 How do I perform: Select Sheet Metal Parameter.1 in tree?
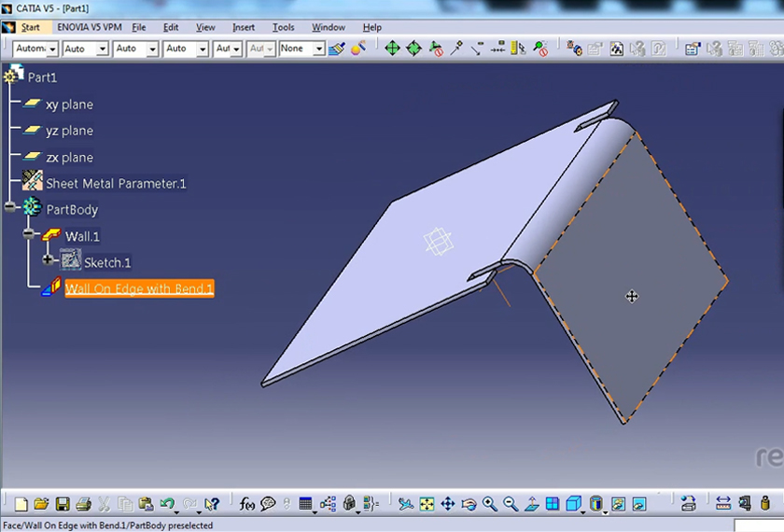click(116, 183)
